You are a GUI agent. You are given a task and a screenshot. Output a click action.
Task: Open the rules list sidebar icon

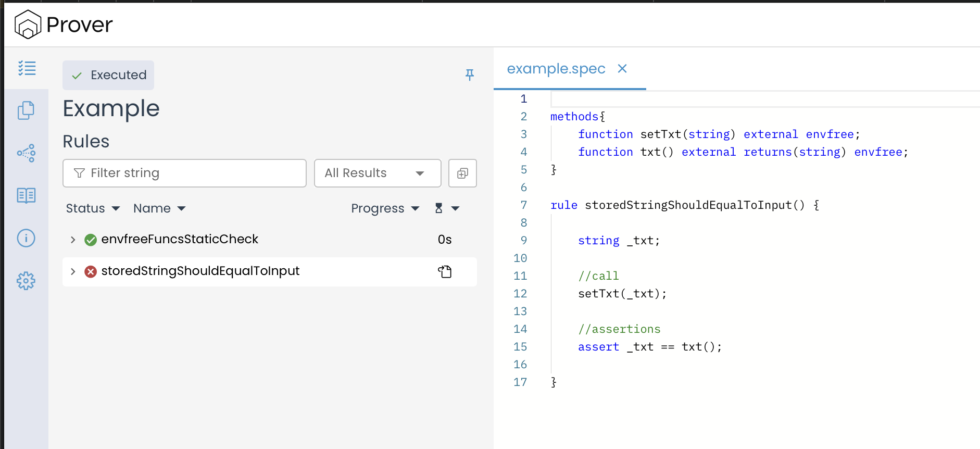click(x=27, y=68)
